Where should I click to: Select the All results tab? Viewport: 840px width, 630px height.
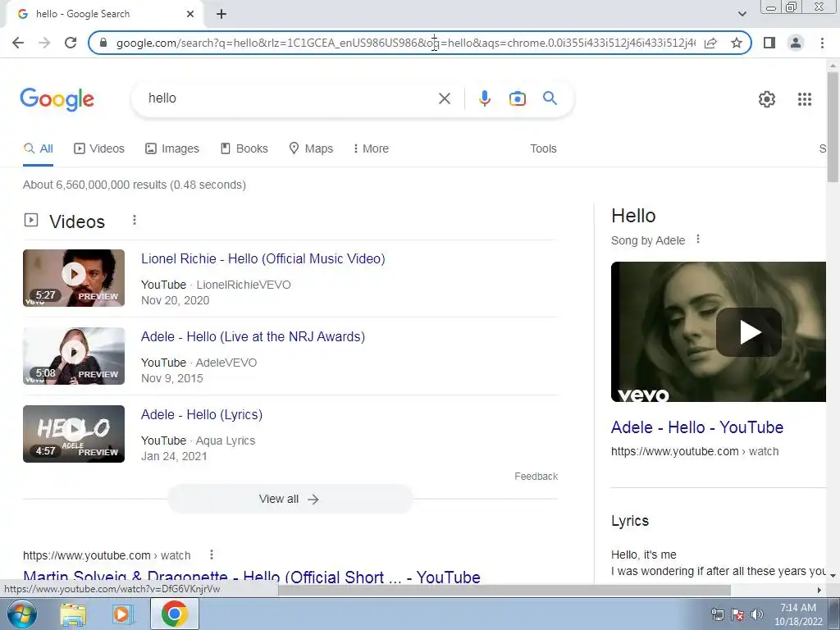pyautogui.click(x=38, y=149)
